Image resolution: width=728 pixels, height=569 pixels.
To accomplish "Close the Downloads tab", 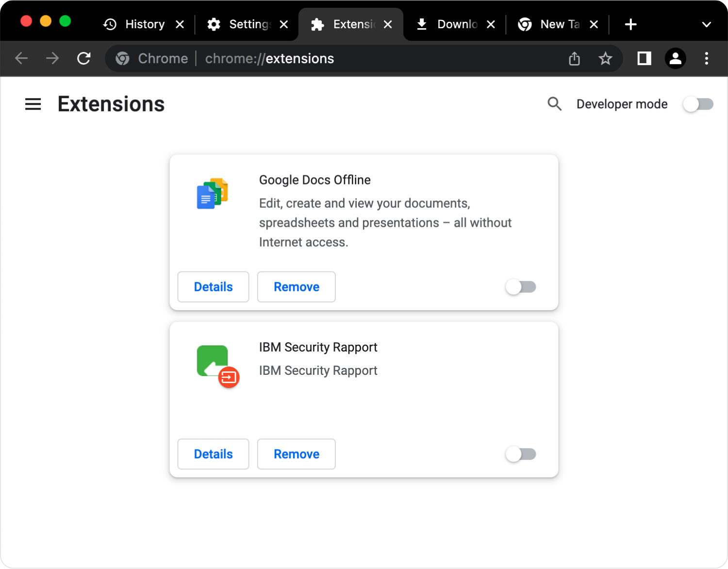I will 491,24.
